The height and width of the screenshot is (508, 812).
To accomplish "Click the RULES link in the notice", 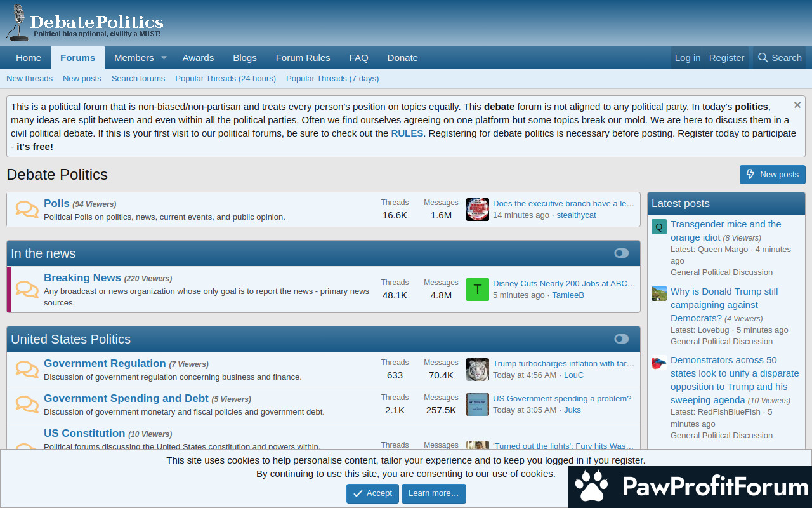I will click(x=407, y=133).
